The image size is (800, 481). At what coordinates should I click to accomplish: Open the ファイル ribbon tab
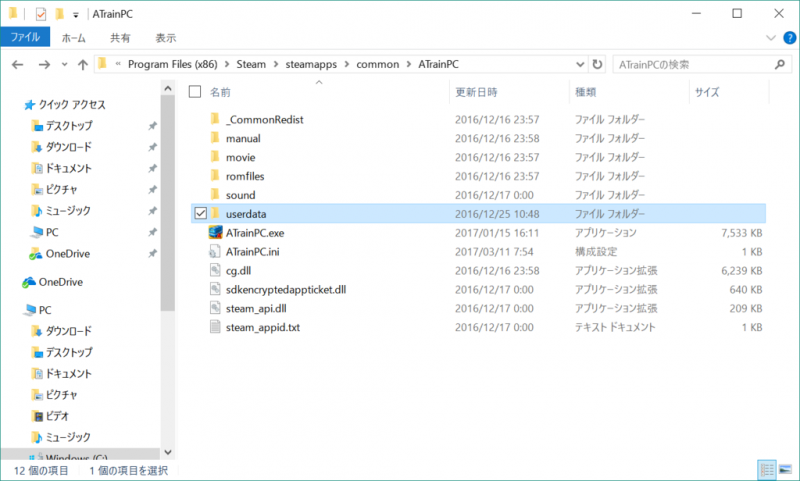tap(25, 37)
